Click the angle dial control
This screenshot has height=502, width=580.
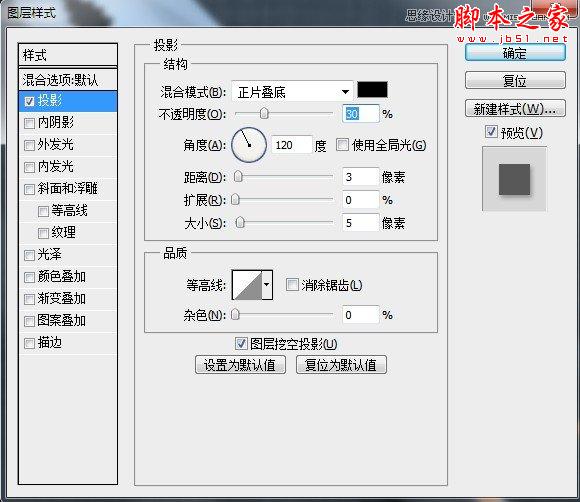coord(249,145)
